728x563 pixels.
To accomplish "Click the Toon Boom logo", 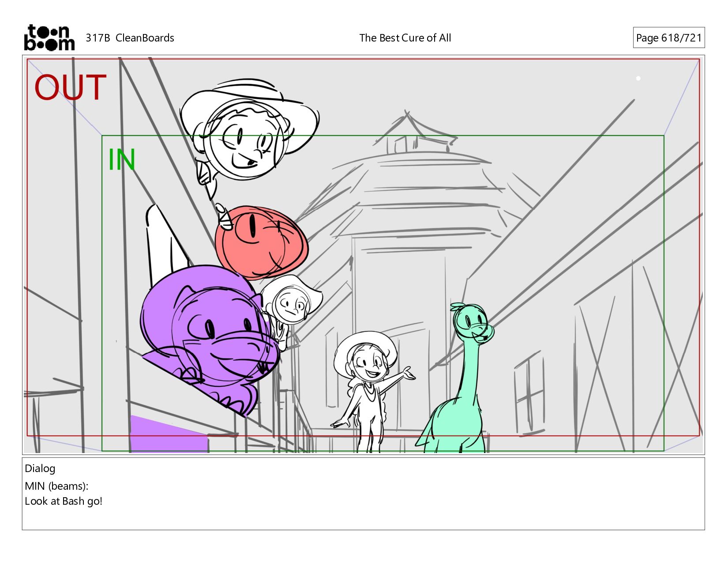I will point(49,38).
